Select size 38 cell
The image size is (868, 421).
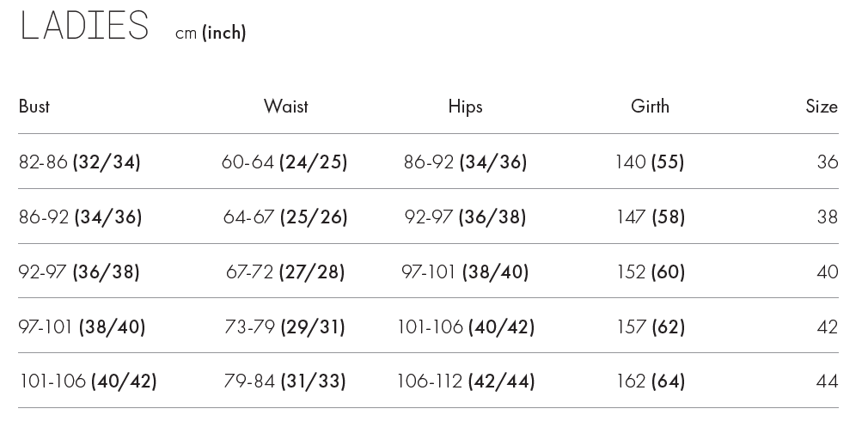point(827,217)
